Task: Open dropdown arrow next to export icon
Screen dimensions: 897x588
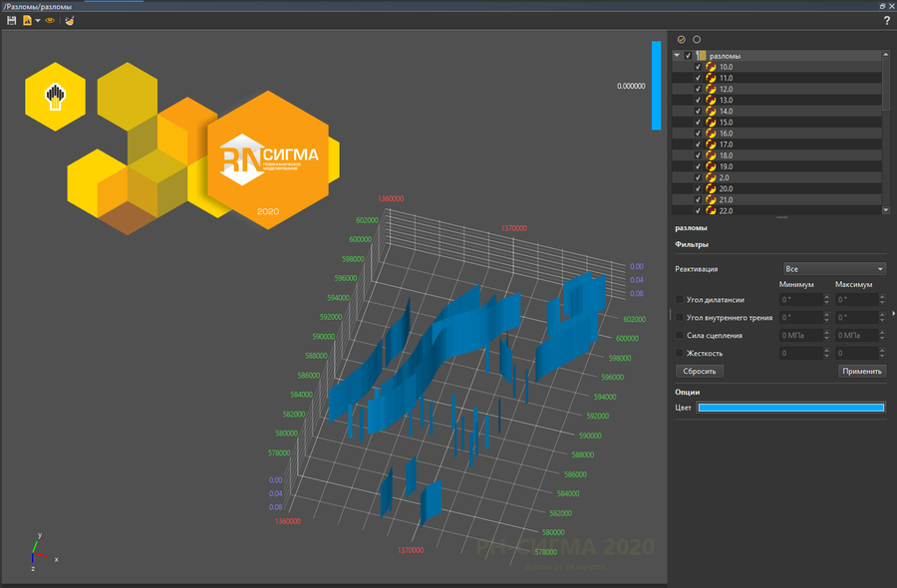Action: point(37,21)
